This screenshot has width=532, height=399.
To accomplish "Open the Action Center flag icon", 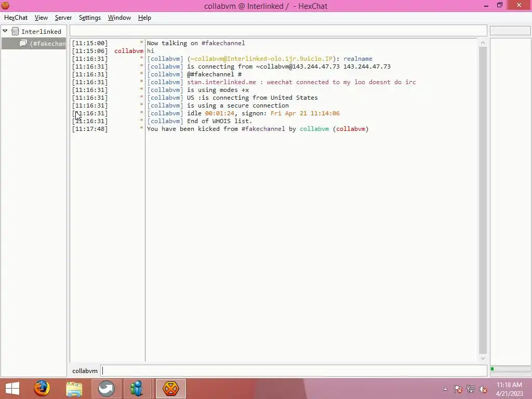I will 458,389.
